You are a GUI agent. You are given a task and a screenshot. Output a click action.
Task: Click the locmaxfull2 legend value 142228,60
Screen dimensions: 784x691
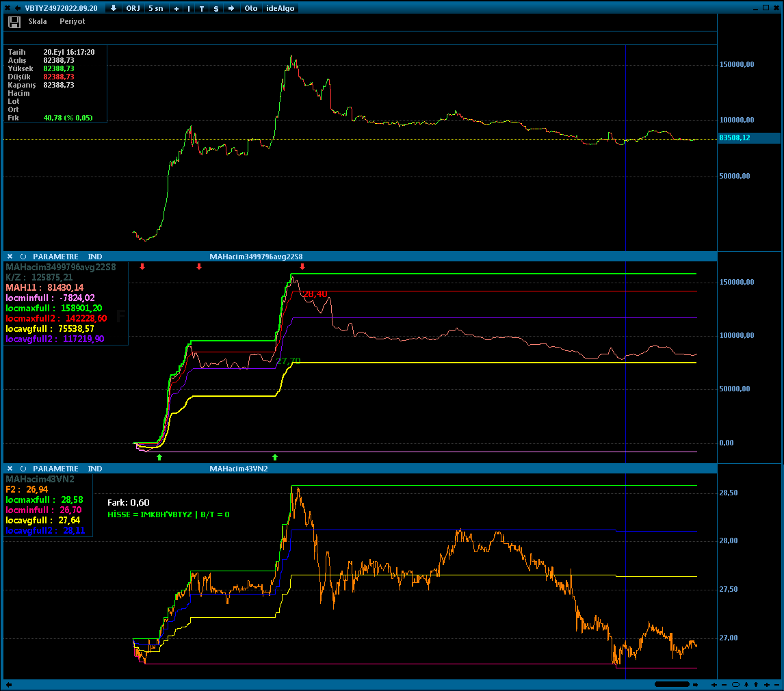coord(86,318)
